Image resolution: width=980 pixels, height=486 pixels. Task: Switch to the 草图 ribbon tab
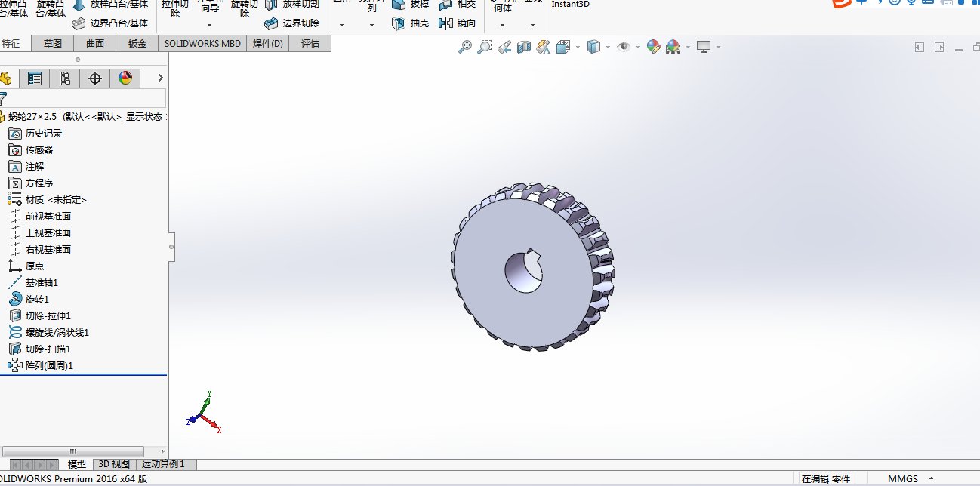click(53, 44)
